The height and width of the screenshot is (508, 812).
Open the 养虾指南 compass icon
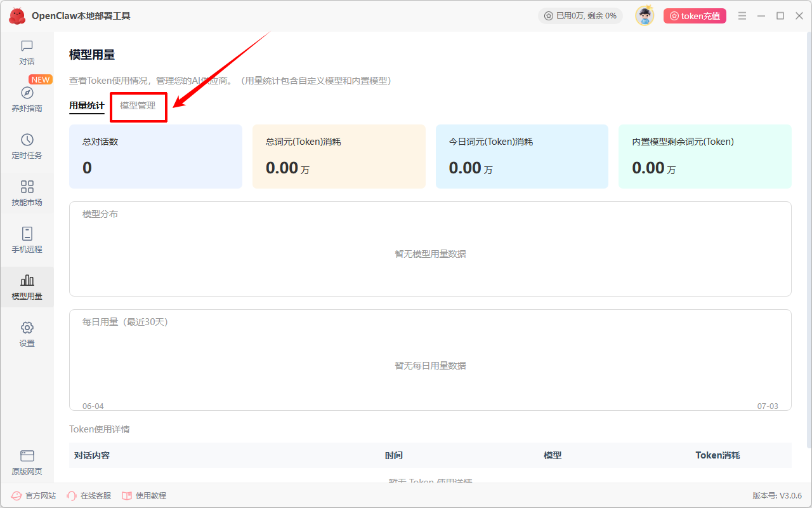[27, 93]
